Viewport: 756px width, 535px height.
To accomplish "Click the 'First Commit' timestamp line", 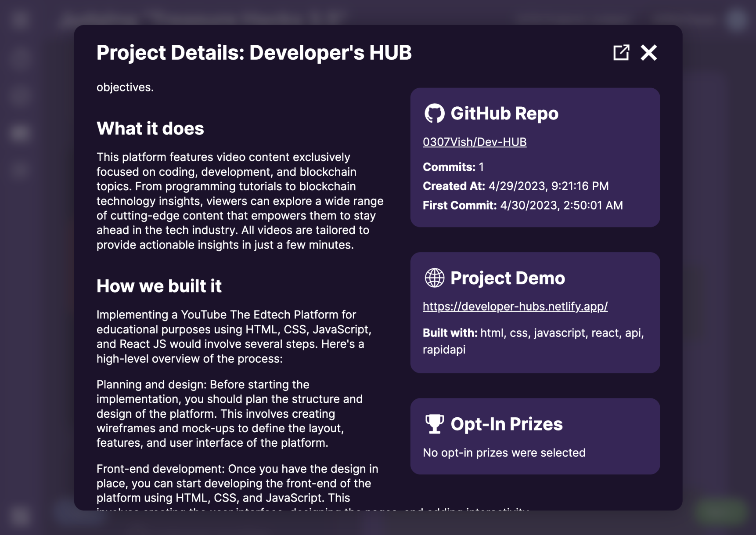I will [x=522, y=205].
